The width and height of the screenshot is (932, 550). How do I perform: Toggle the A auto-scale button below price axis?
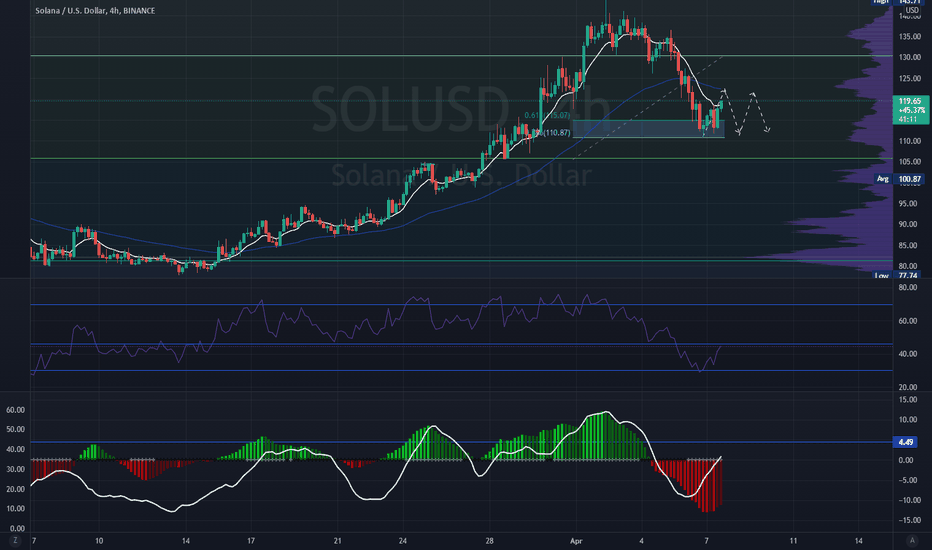point(912,540)
